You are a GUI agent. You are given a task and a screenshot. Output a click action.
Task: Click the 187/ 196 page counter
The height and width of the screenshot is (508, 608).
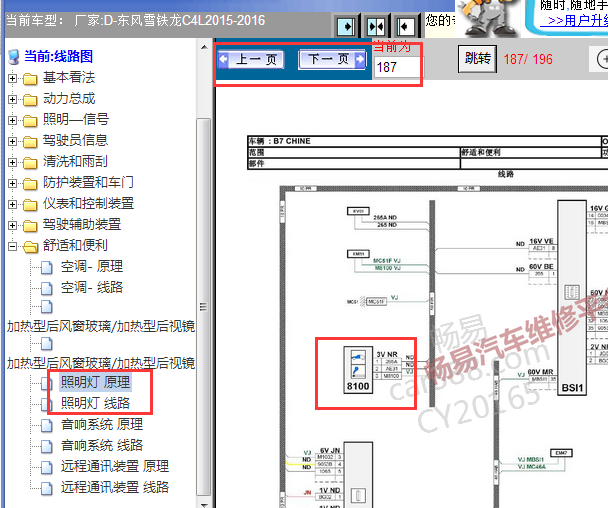528,59
